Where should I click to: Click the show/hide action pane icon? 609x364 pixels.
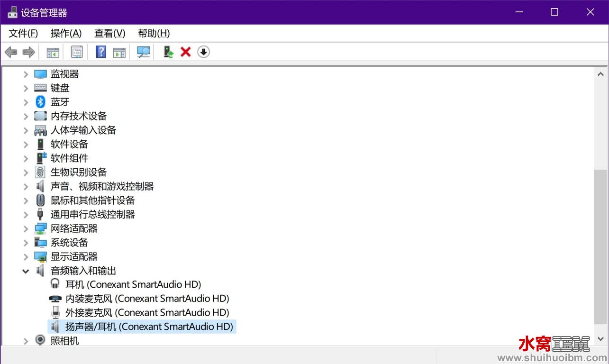click(119, 52)
